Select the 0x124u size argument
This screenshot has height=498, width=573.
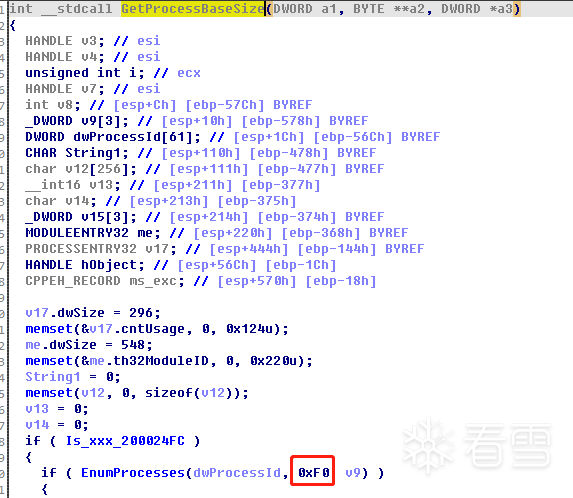[x=249, y=329]
